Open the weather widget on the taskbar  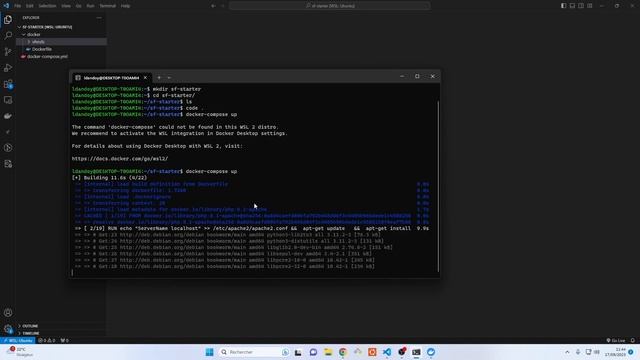[20, 352]
